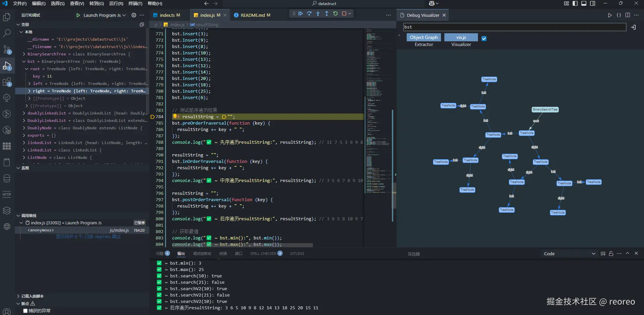Click the debug Continue button

click(x=300, y=14)
